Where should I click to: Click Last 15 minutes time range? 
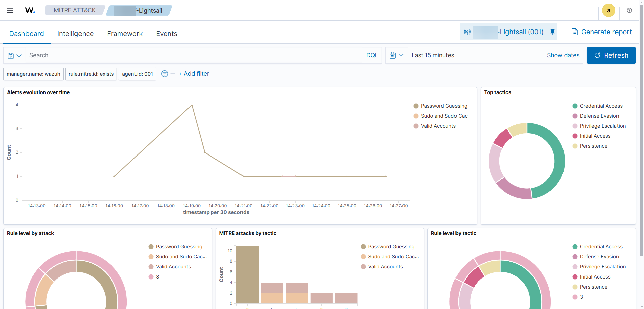pyautogui.click(x=433, y=55)
